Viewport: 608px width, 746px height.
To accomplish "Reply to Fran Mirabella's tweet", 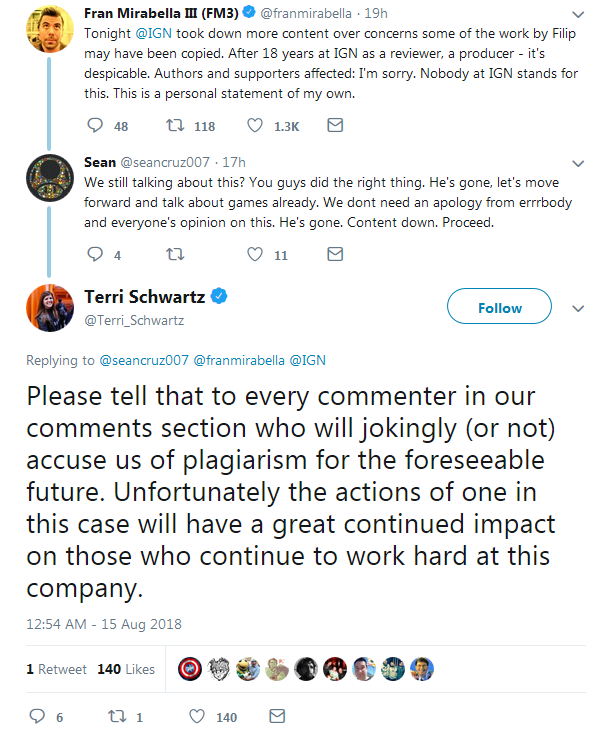I will point(95,125).
